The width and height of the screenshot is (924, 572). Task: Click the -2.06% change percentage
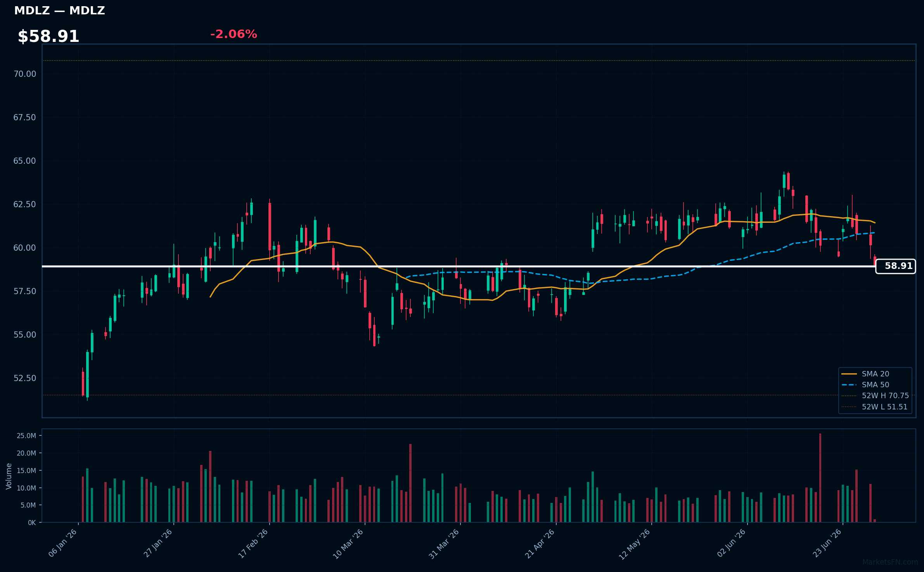point(234,34)
